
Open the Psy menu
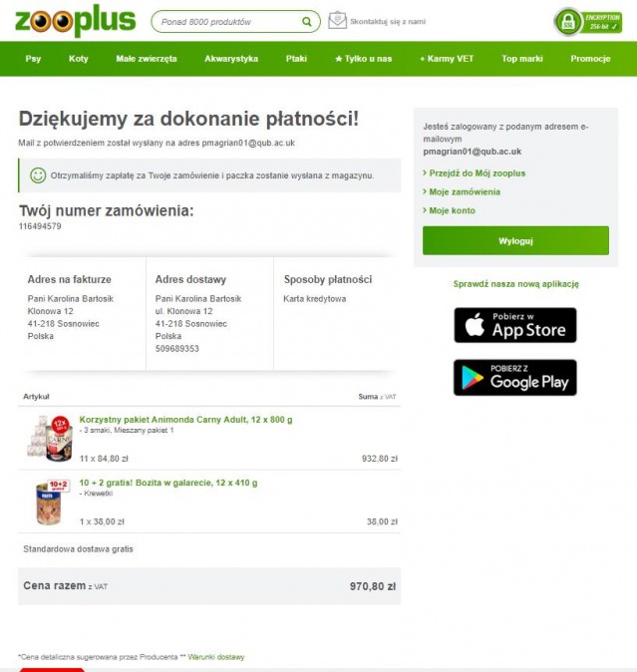(x=33, y=59)
